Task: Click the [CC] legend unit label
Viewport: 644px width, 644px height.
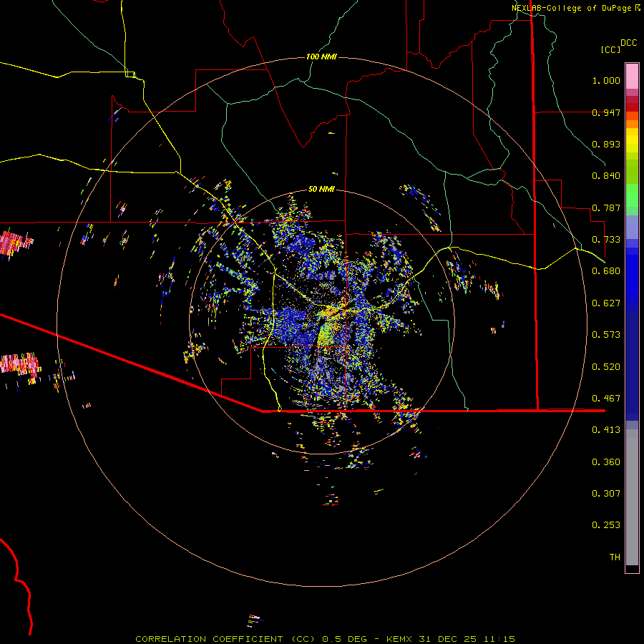Action: point(611,49)
